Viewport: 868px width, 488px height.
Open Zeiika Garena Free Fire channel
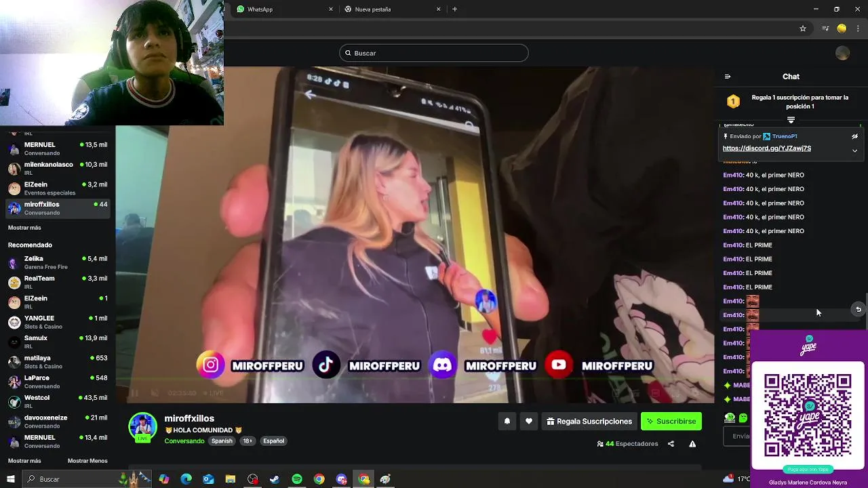pyautogui.click(x=58, y=262)
